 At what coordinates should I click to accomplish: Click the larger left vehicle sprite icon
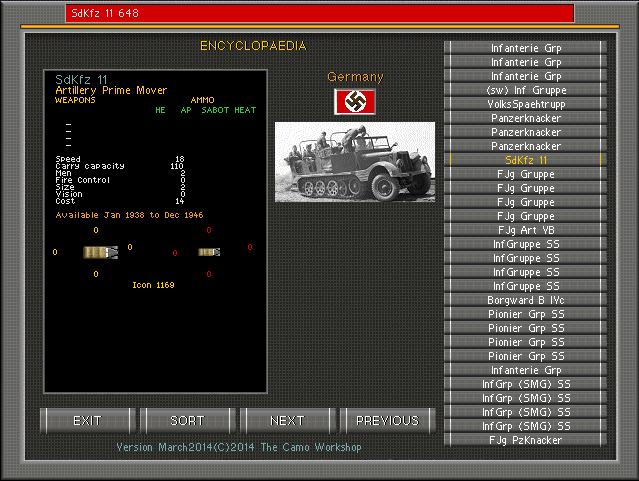(x=100, y=252)
